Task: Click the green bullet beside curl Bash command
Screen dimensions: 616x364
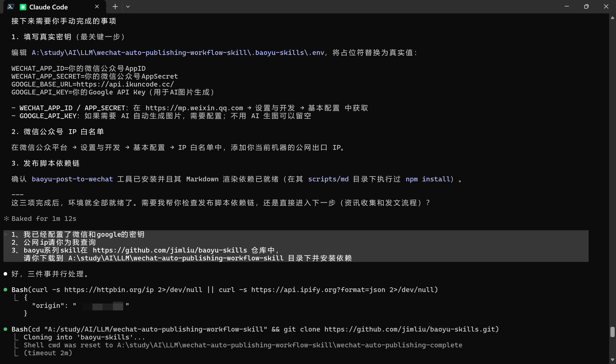Action: [x=5, y=290]
